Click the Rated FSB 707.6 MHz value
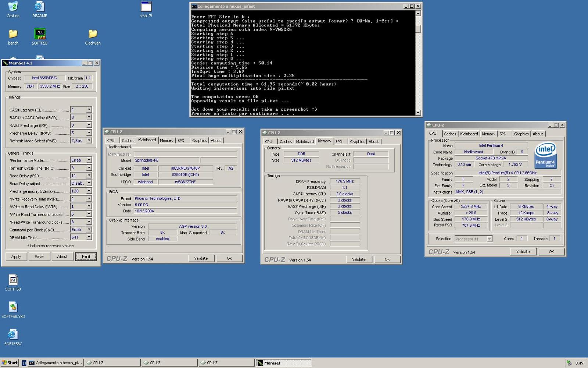Viewport: 588px width, 368px height. (x=471, y=225)
